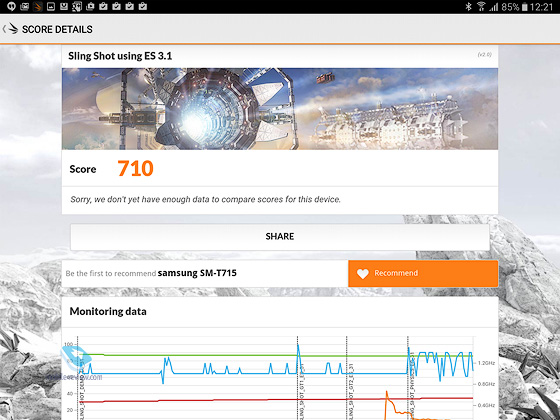Open the Sling Shot banner image
Viewport: 560px width, 420px height.
coord(280,109)
